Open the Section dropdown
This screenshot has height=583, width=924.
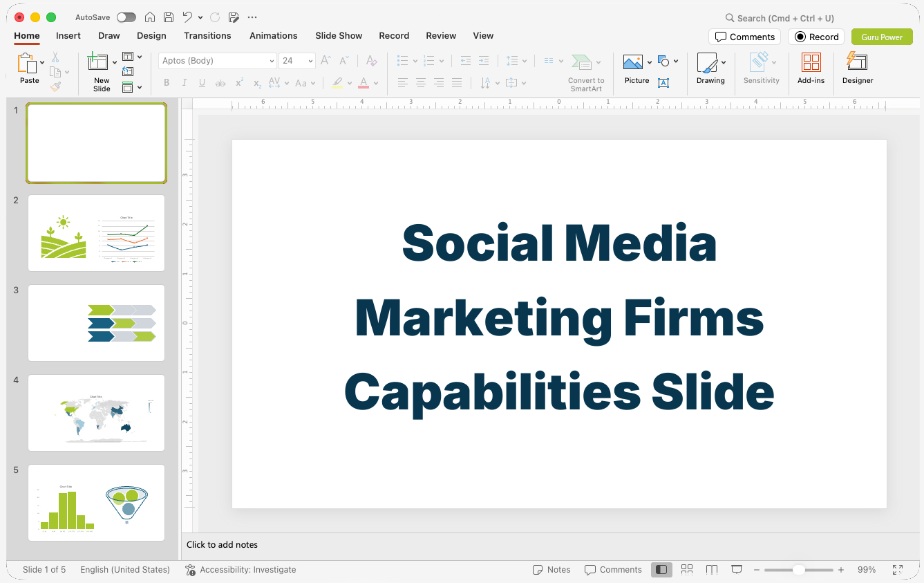132,87
